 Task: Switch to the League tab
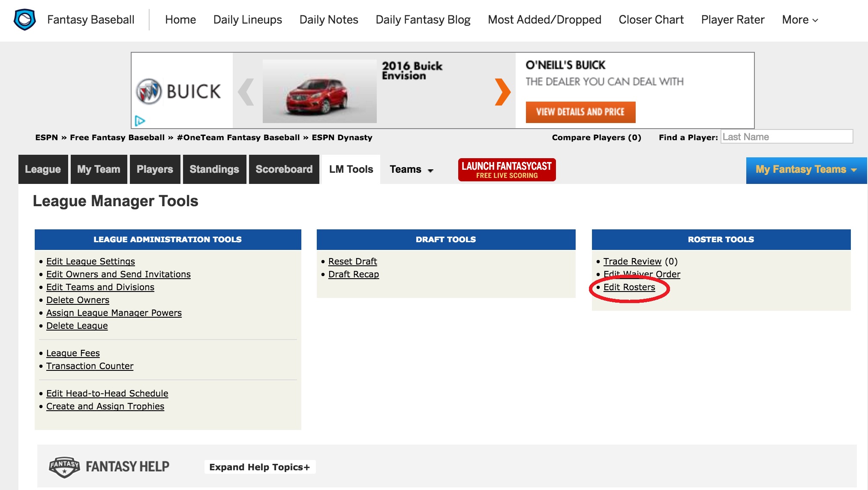click(x=43, y=169)
